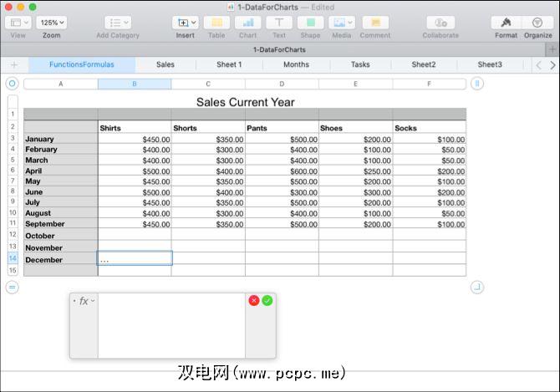Switch to the Sales sheet tab
The width and height of the screenshot is (560, 392).
tap(165, 64)
